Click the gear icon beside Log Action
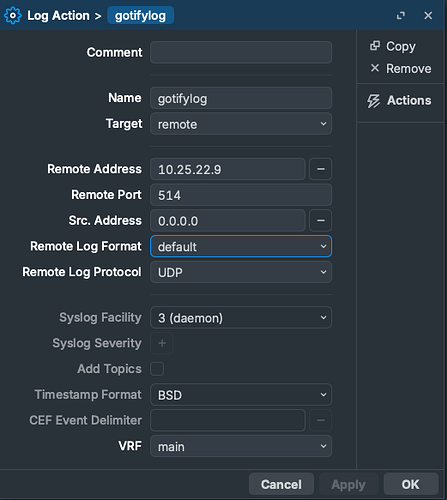The width and height of the screenshot is (447, 500). (13, 15)
